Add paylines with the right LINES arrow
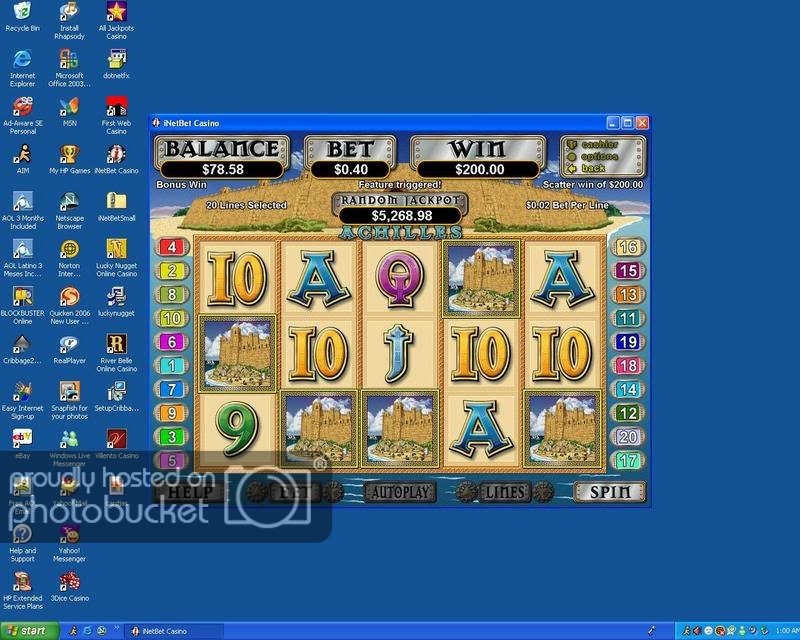Viewport: 800px width, 640px height. (x=543, y=492)
